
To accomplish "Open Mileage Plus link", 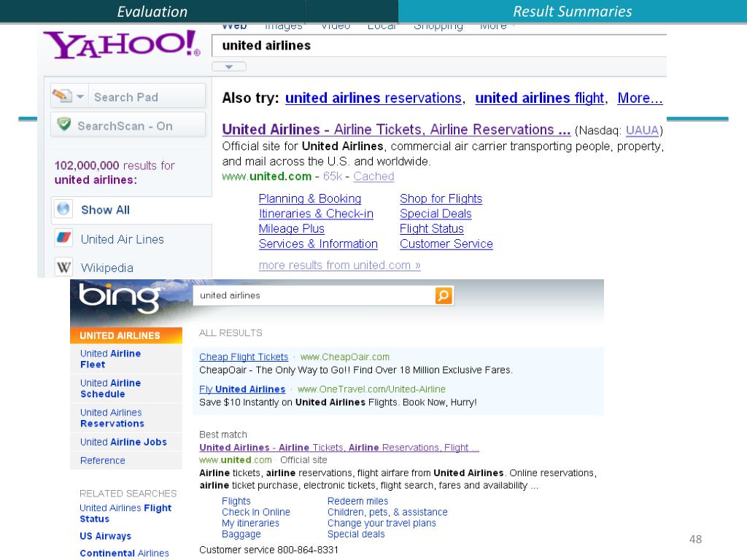I will [x=291, y=228].
